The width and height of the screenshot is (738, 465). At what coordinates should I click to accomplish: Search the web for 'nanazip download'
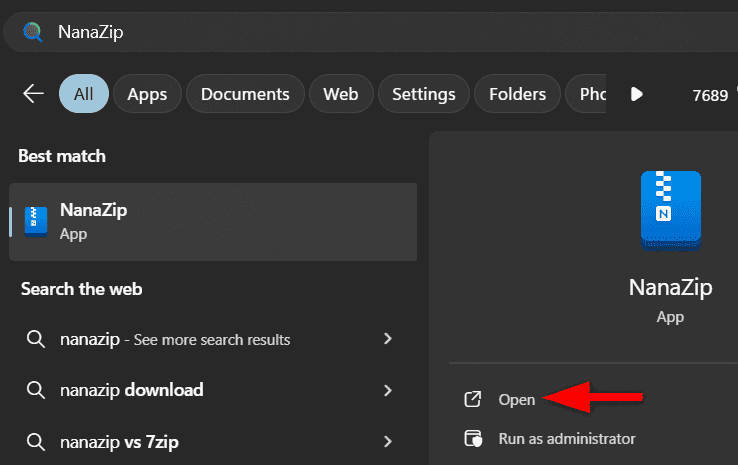pos(213,390)
